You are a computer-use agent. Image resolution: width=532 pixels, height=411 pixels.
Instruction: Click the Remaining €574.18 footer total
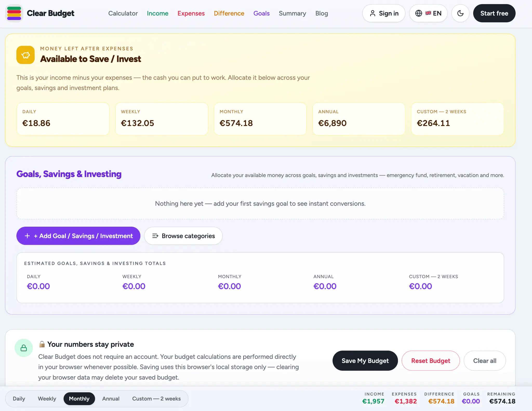click(x=502, y=398)
